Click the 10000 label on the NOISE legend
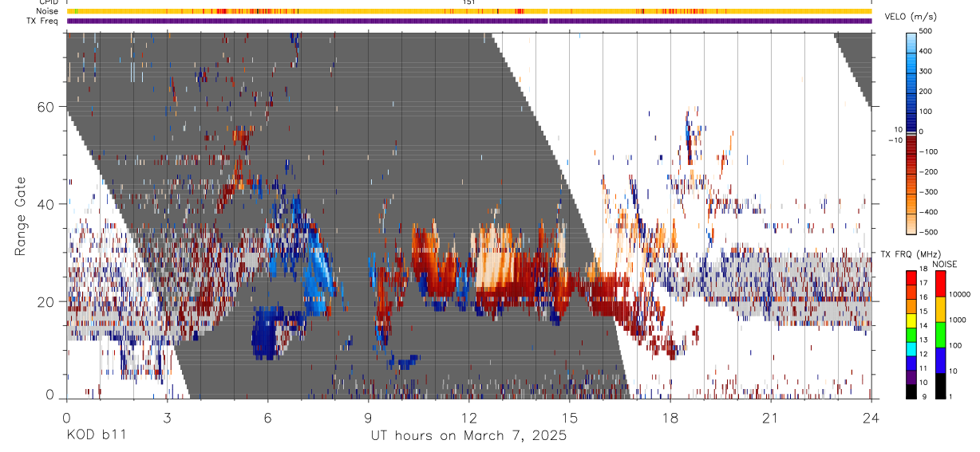 coord(960,294)
